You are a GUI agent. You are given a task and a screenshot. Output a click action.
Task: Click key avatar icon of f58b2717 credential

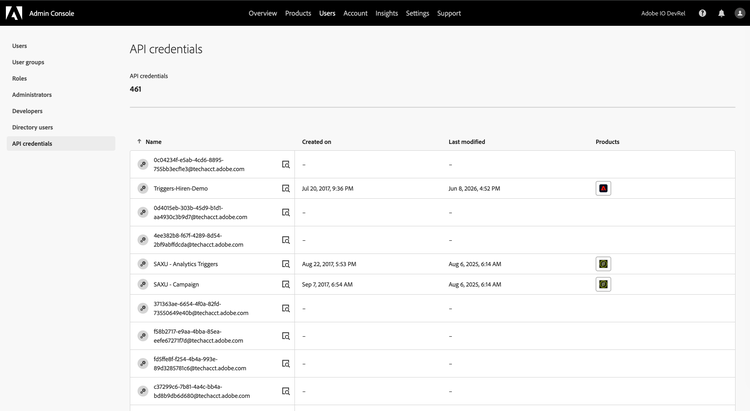click(x=143, y=336)
